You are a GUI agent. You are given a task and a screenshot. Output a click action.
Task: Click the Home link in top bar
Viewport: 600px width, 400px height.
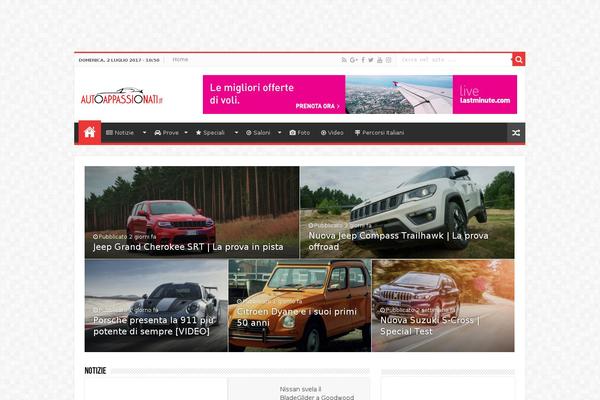coord(180,59)
